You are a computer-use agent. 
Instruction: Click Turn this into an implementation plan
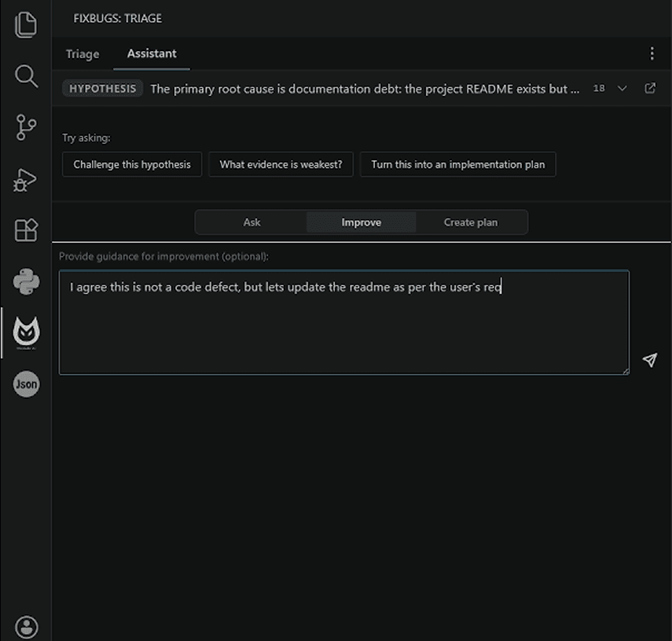pyautogui.click(x=457, y=164)
